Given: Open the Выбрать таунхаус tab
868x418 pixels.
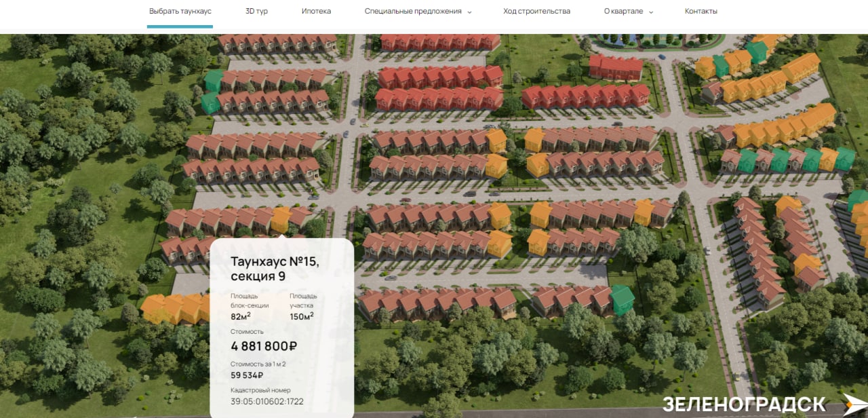Looking at the screenshot, I should [x=180, y=11].
